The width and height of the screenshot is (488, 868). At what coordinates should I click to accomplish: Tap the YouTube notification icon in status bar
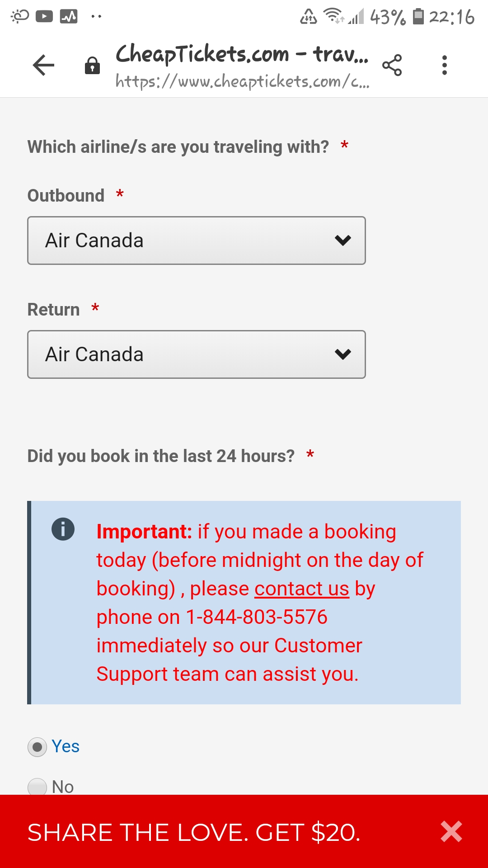coord(44,17)
